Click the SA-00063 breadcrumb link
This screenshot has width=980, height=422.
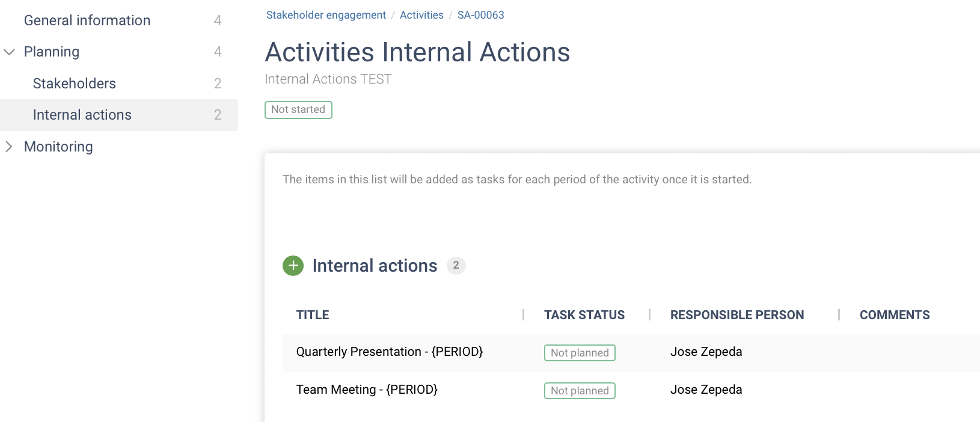[480, 15]
